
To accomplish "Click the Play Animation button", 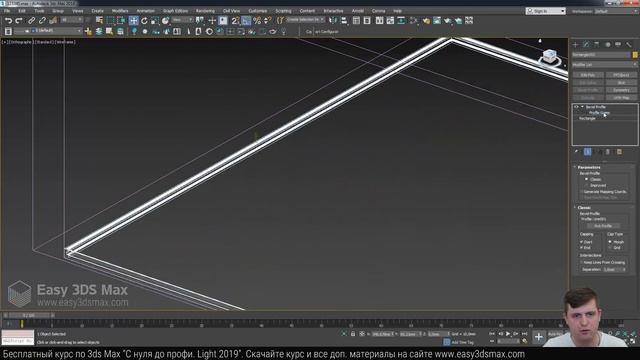I will [508, 334].
